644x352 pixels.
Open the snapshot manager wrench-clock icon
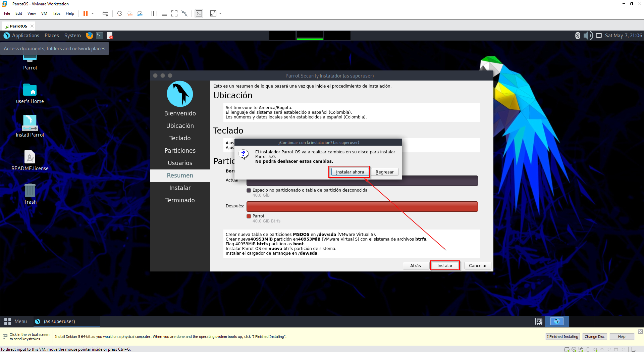(x=140, y=13)
